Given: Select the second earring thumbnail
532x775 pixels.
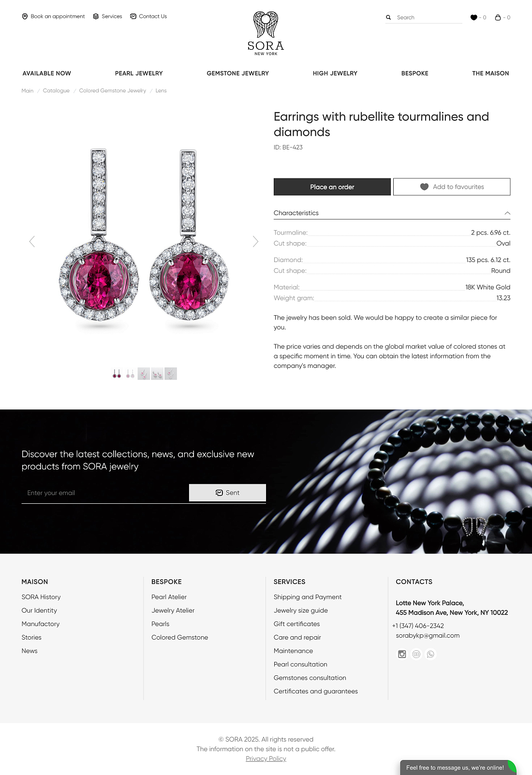Looking at the screenshot, I should click(130, 374).
